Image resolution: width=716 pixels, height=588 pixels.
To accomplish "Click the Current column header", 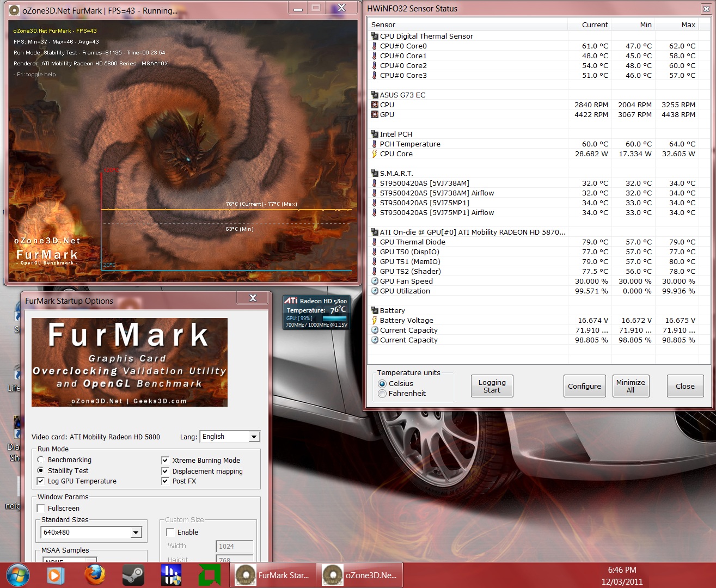I will point(589,24).
